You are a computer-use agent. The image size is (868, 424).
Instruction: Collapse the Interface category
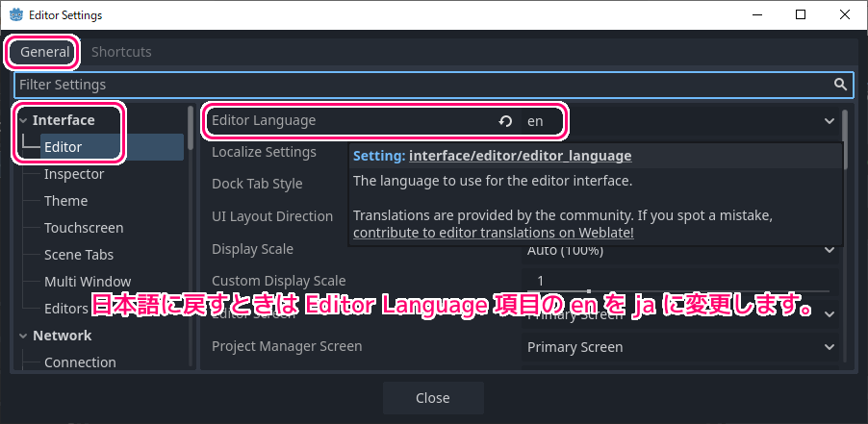pos(23,120)
